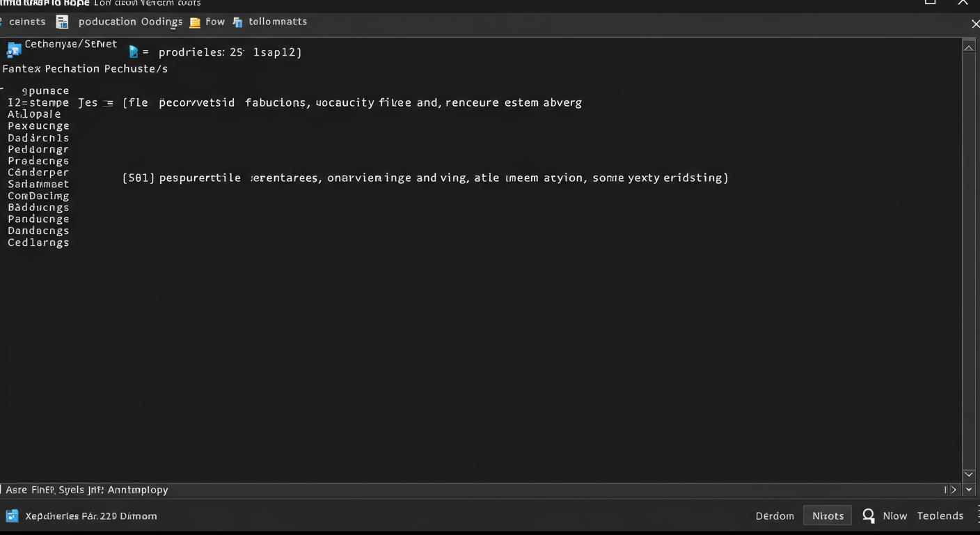This screenshot has width=980, height=535.
Task: Click the search magnifier icon in status bar
Action: tap(869, 515)
